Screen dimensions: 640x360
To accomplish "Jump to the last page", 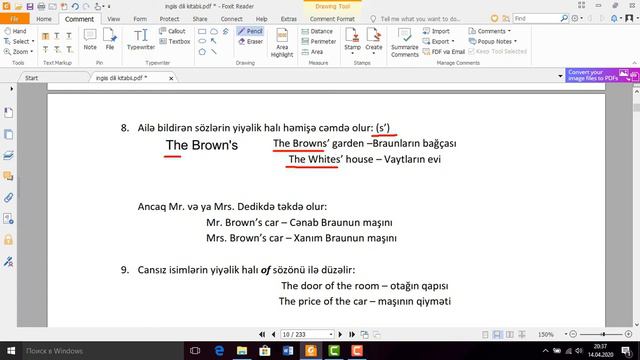I will pyautogui.click(x=352, y=335).
